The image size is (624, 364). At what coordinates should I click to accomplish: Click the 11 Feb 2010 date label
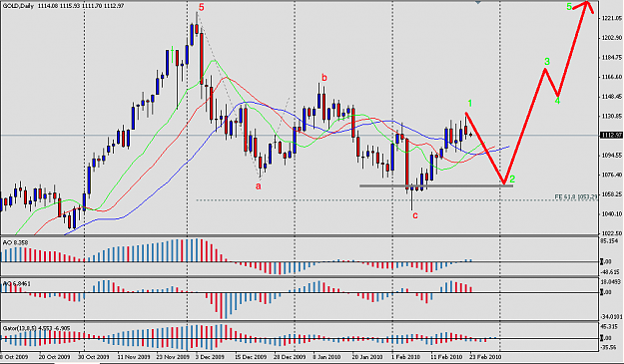coord(446,357)
